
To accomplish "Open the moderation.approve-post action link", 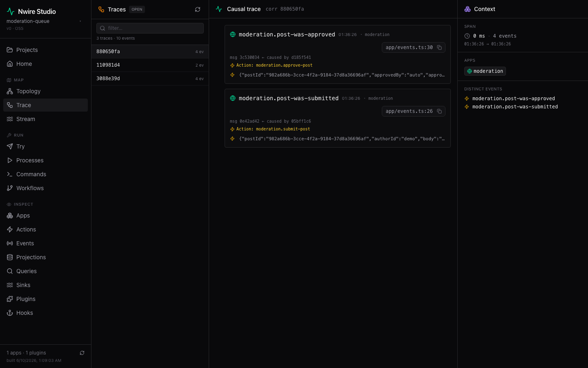I will pos(284,65).
